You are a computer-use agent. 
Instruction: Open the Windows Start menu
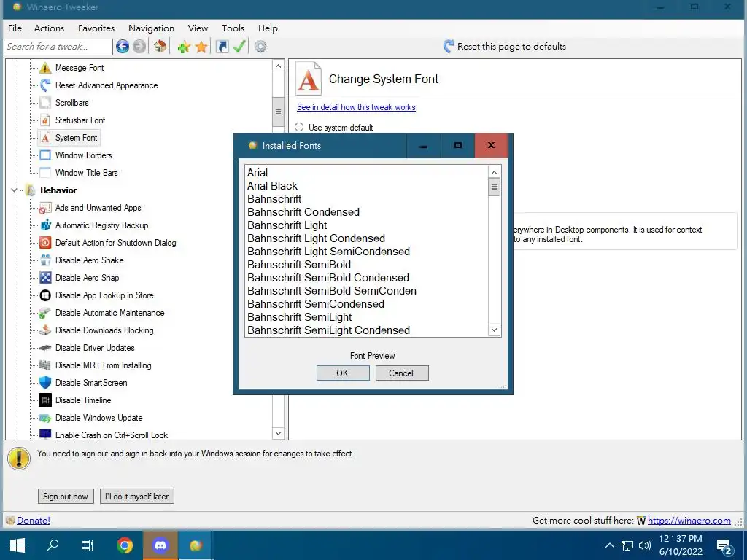[18, 545]
